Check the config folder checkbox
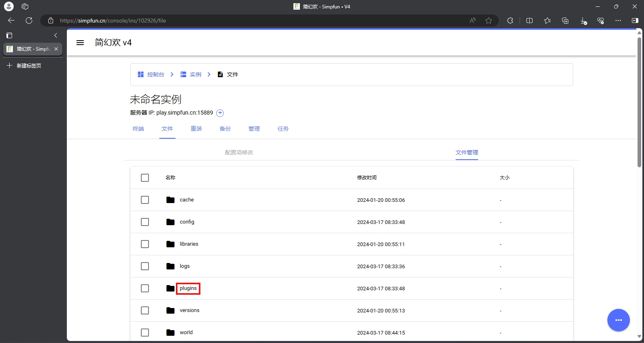The width and height of the screenshot is (644, 343). click(x=145, y=222)
